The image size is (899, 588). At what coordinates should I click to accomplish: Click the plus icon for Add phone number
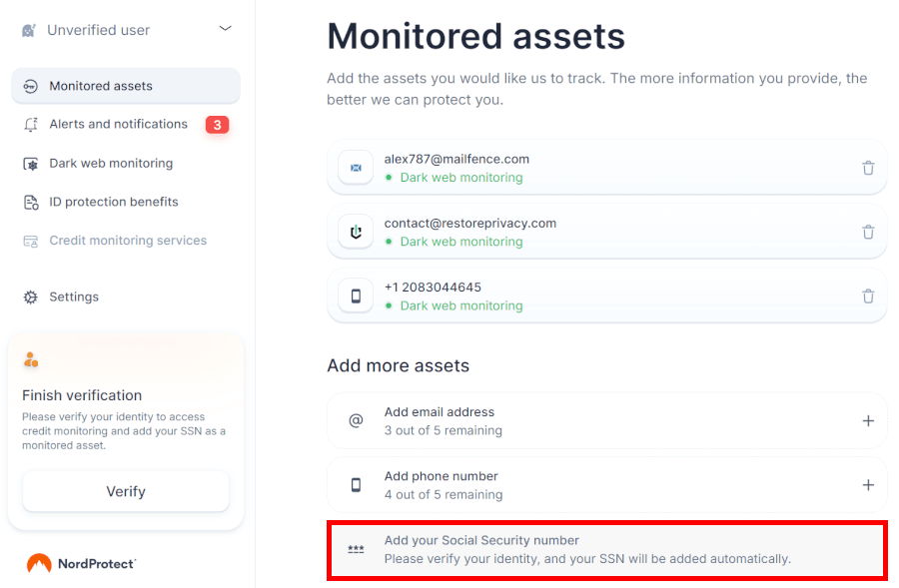click(868, 485)
